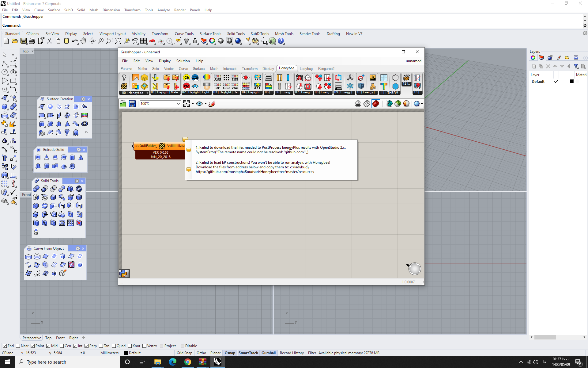
Task: Click the Python script icon at canvas corner
Action: (124, 273)
